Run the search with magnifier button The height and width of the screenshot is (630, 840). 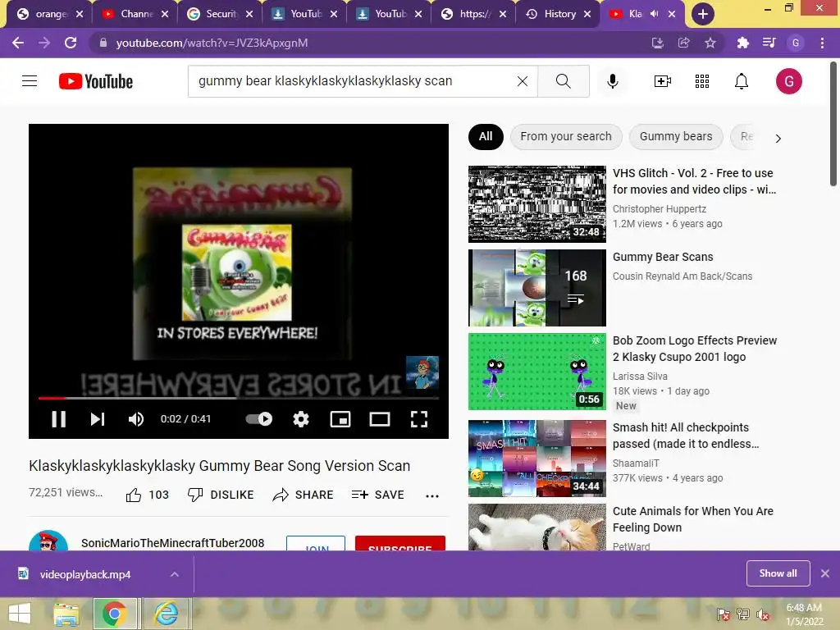point(563,81)
